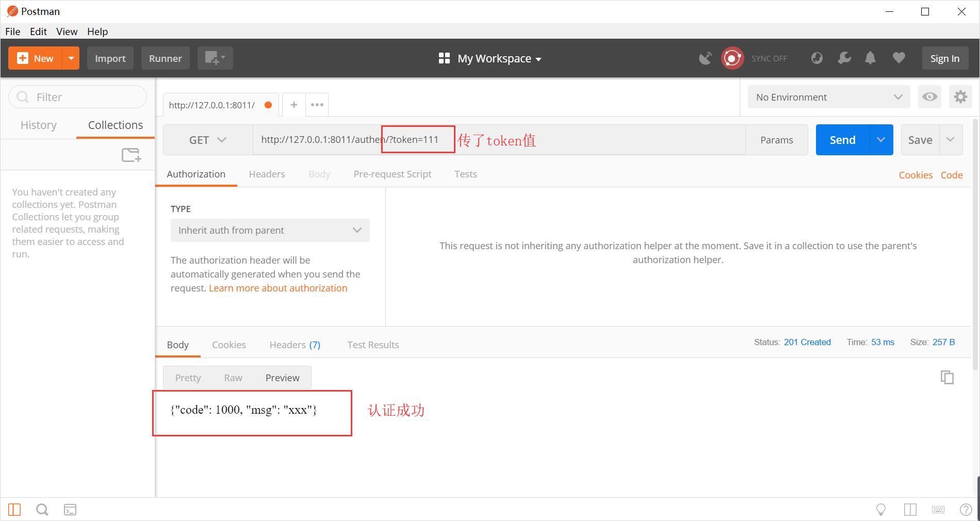Image resolution: width=980 pixels, height=521 pixels.
Task: Add a new request tab with plus
Action: 293,105
